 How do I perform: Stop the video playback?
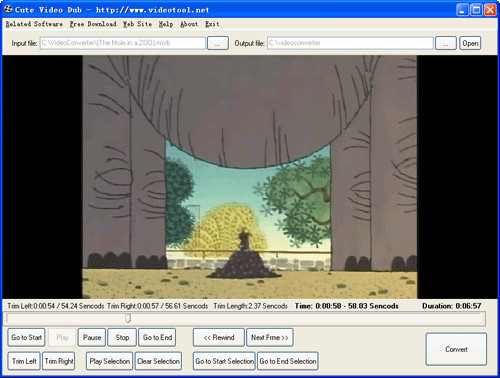122,337
